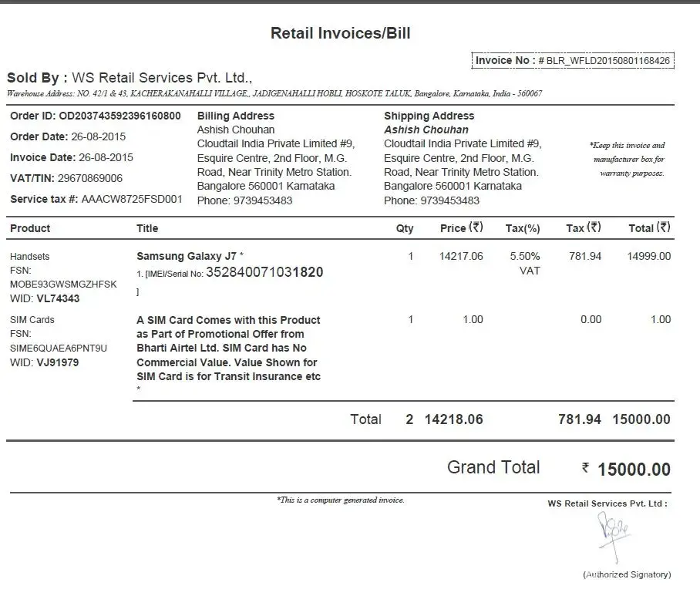Click the SIM Cards product label
Image resolution: width=700 pixels, height=596 pixels.
[32, 320]
